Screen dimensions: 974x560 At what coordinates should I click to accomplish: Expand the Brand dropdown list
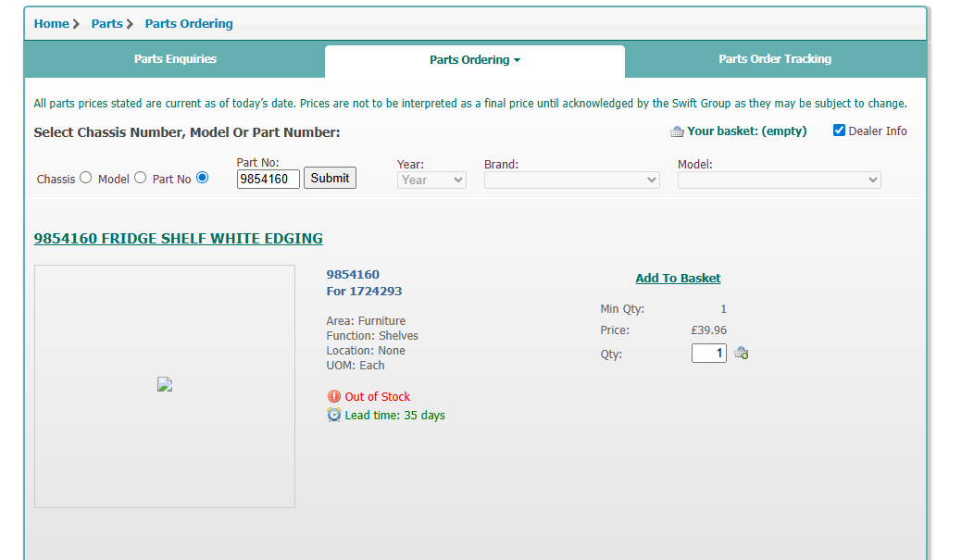coord(571,180)
